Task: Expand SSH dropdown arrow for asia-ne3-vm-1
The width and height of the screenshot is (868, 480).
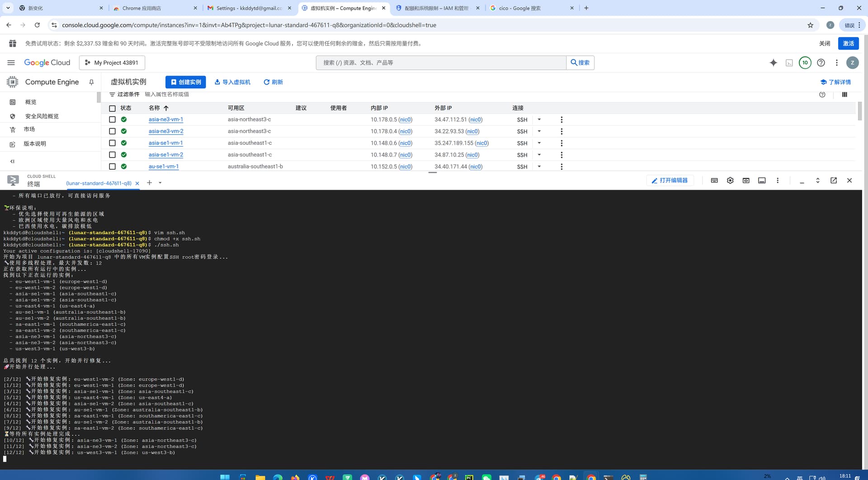Action: 539,120
